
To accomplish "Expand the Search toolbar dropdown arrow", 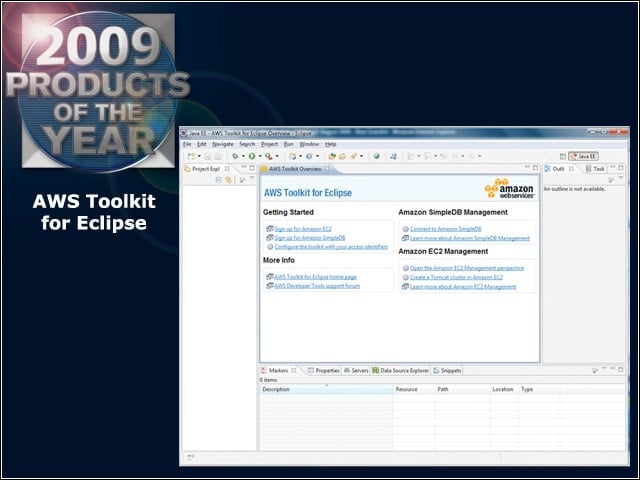I will pos(362,156).
